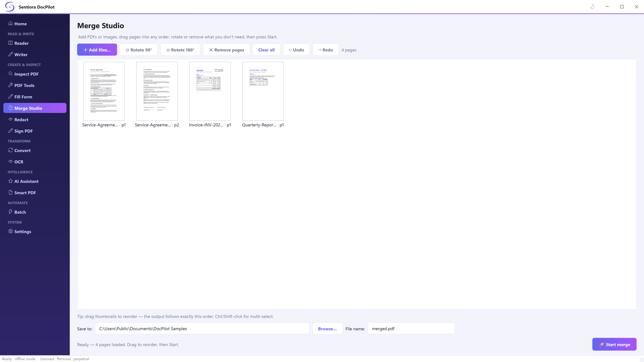The height and width of the screenshot is (362, 644).
Task: Select Service-Agreement page 2 thumbnail
Action: (157, 91)
